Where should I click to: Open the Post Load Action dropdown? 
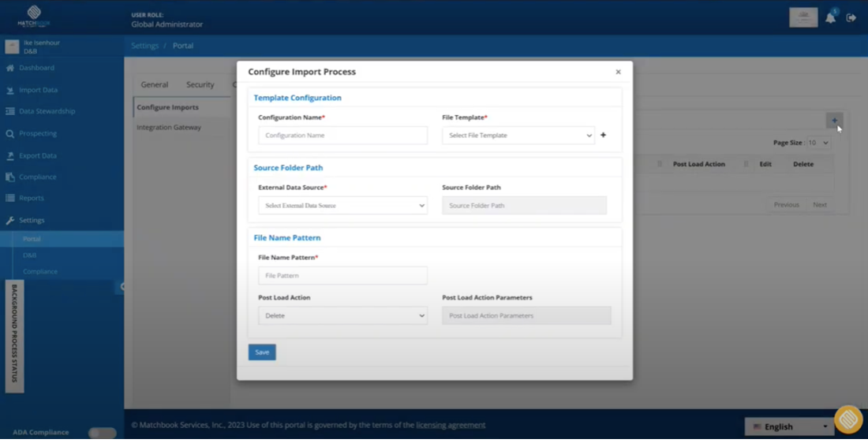click(x=342, y=316)
